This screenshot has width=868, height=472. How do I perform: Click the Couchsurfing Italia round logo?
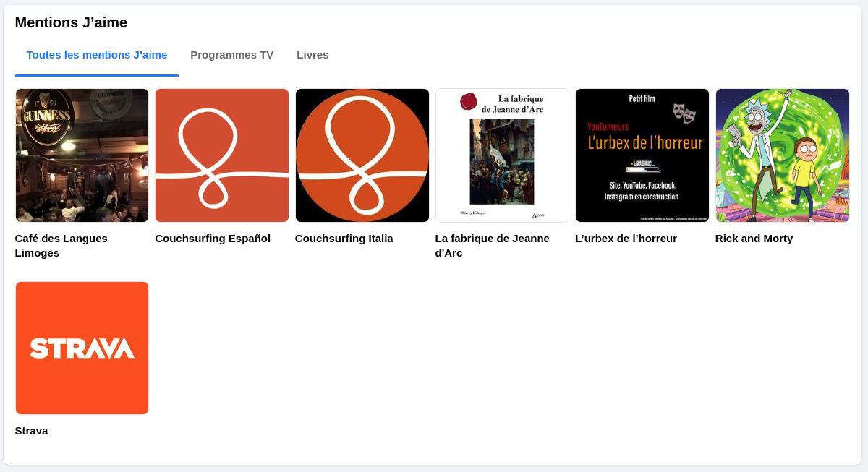pos(362,155)
